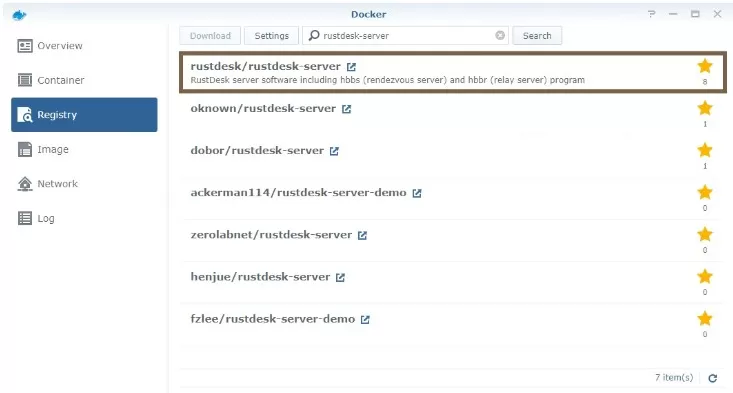Click the Docker whale logo
Viewport: 733px width, 393px height.
pos(19,15)
